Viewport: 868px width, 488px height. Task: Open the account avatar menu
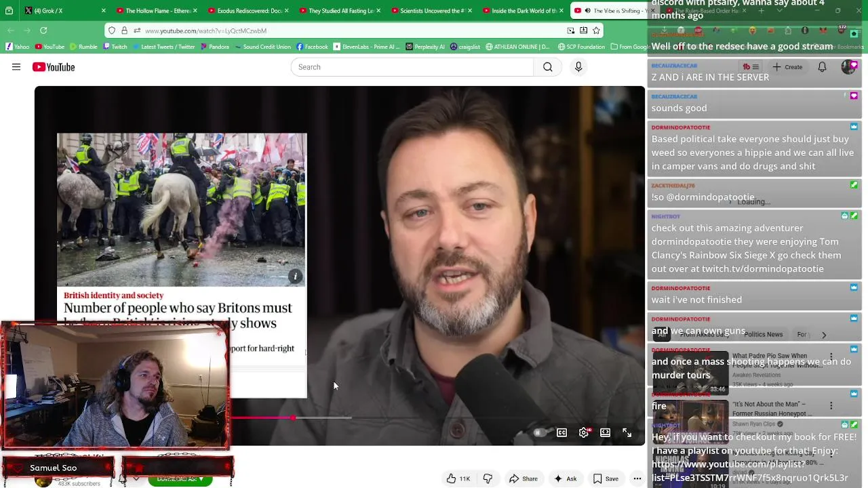click(848, 67)
